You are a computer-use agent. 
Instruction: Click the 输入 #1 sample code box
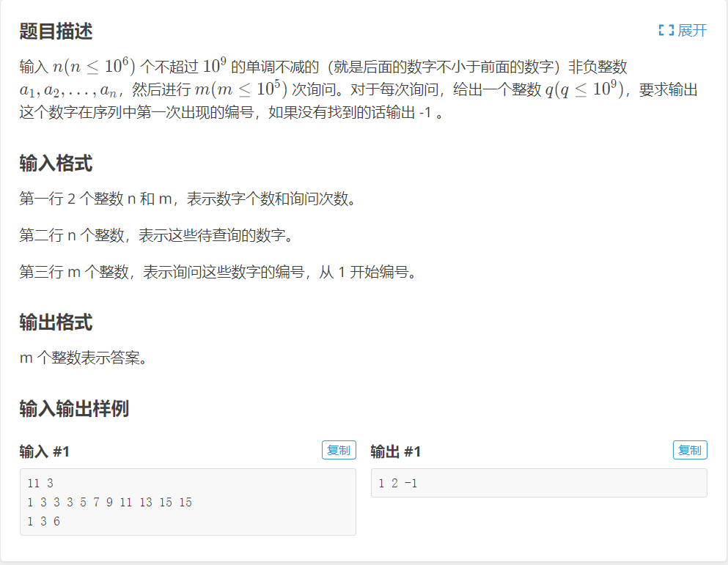click(188, 502)
